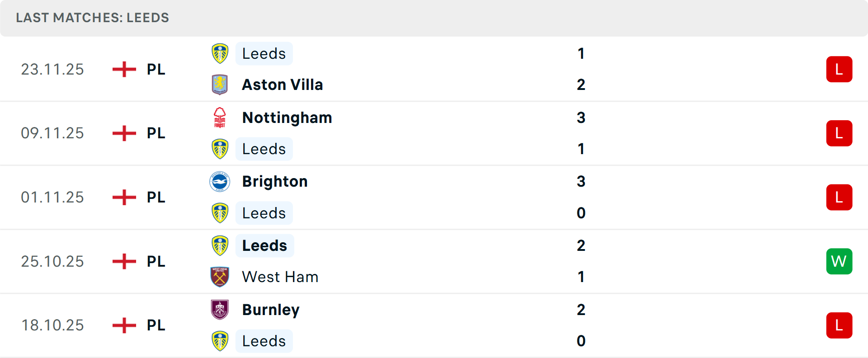Image resolution: width=868 pixels, height=358 pixels.
Task: Click the Last Matches: Leeds header
Action: 92,18
